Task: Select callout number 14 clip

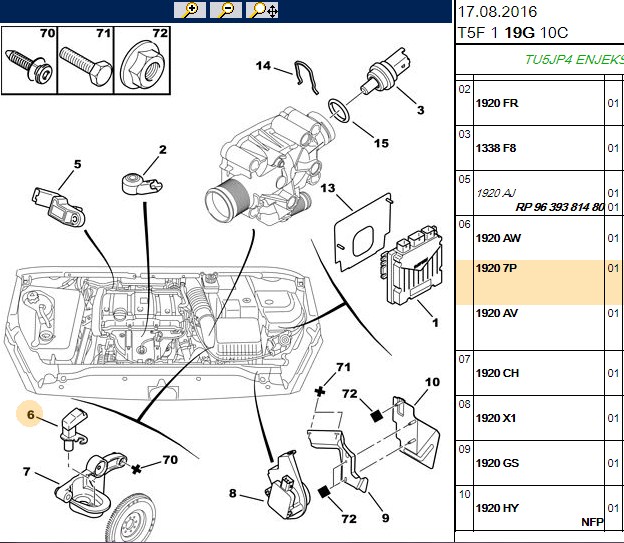Action: click(263, 66)
